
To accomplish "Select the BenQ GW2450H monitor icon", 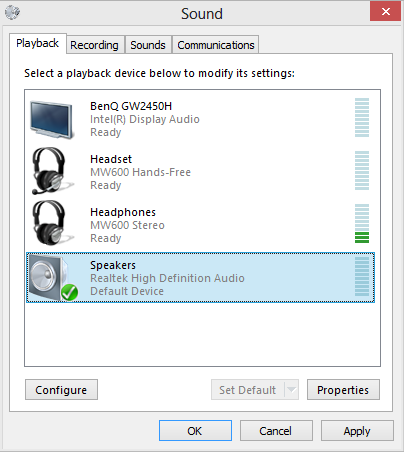I will (51, 120).
